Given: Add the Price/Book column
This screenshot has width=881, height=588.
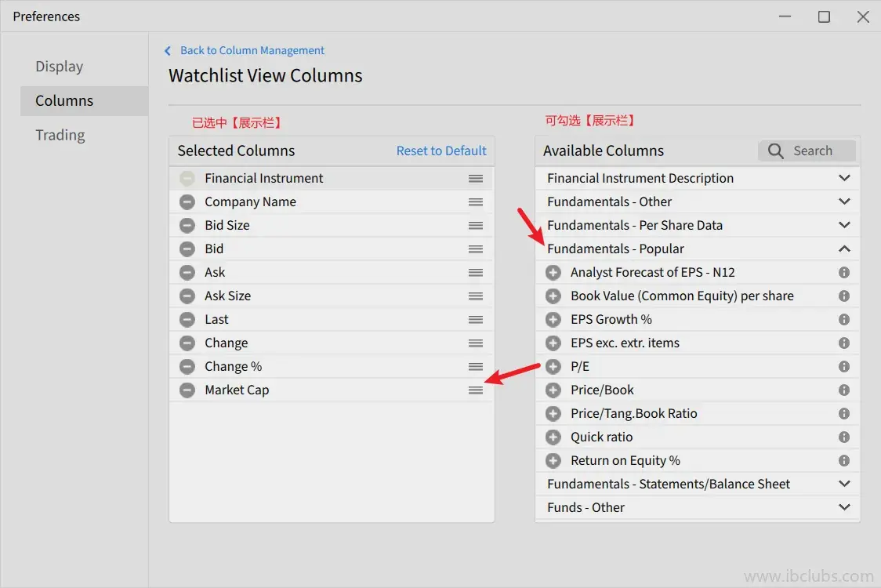Looking at the screenshot, I should (553, 390).
